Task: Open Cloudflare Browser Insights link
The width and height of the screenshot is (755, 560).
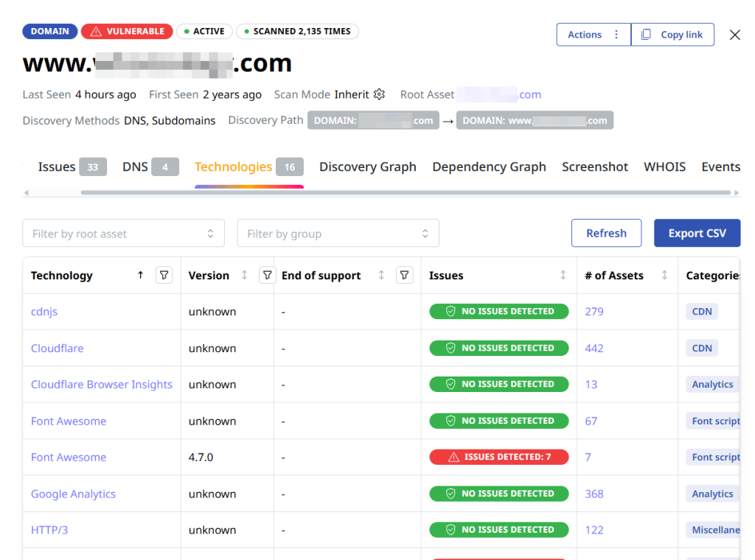Action: pyautogui.click(x=101, y=385)
